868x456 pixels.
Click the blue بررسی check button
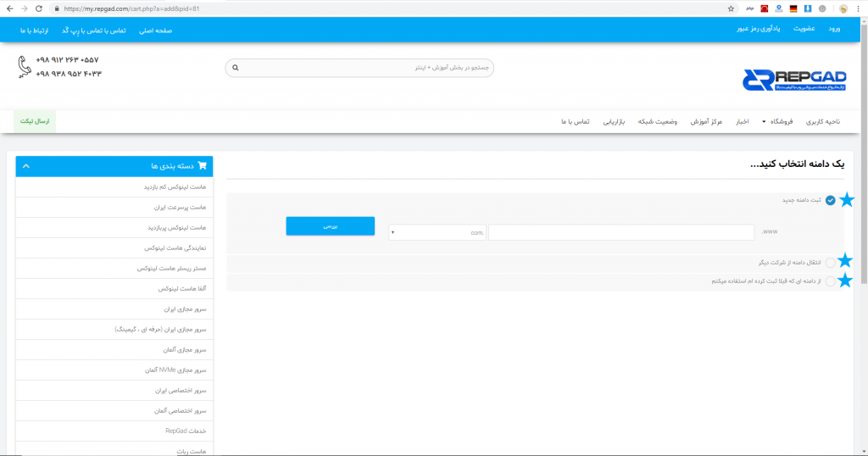[330, 225]
